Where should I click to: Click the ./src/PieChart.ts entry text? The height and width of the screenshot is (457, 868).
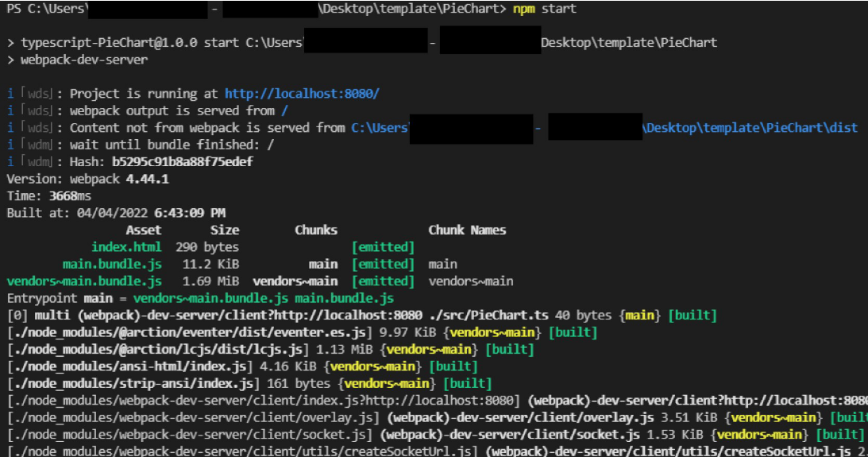[x=489, y=316]
